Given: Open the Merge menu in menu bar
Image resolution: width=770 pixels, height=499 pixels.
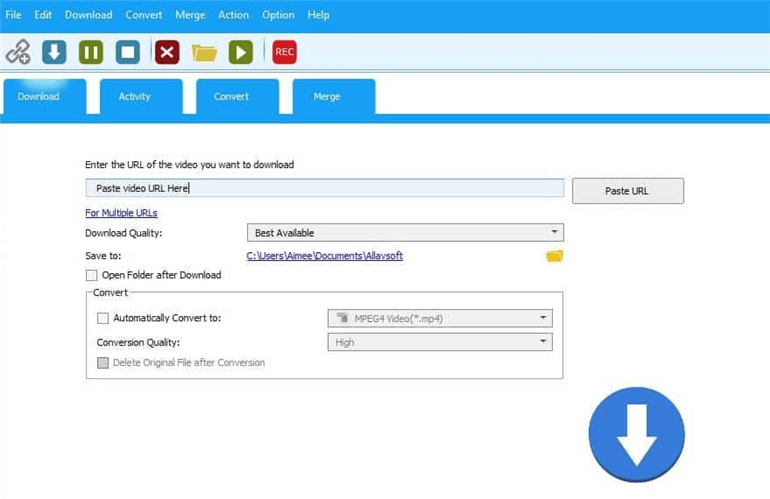Looking at the screenshot, I should [190, 15].
